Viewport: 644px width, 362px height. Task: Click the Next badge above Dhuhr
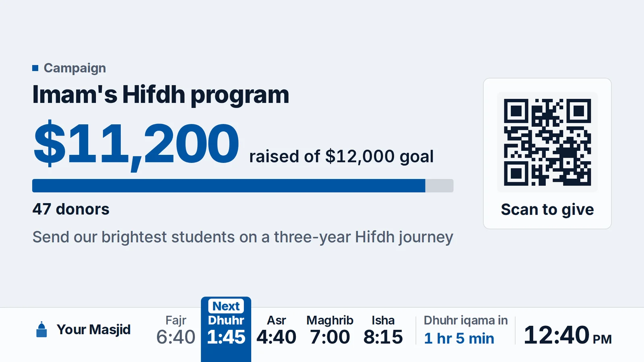pyautogui.click(x=226, y=306)
